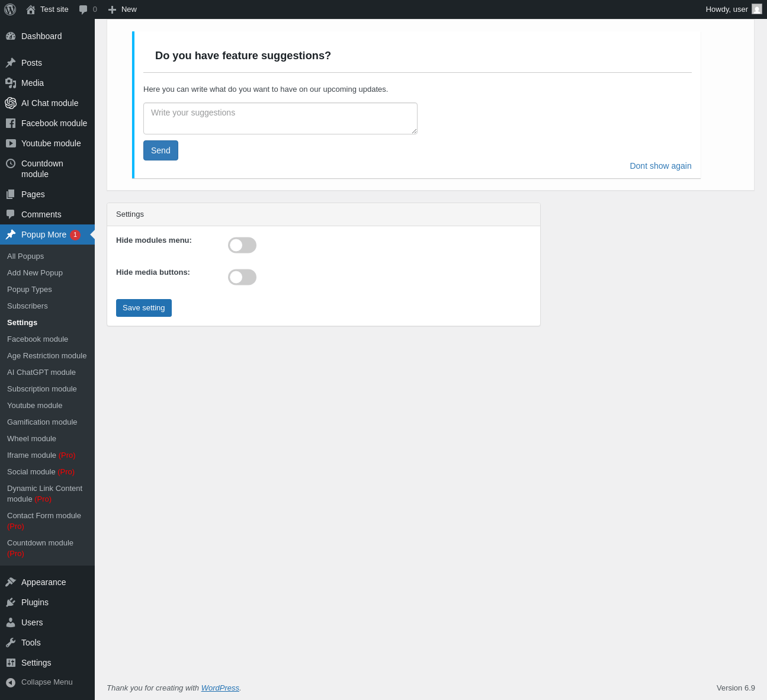Click the Popup More notification badge
This screenshot has width=767, height=700.
tap(75, 235)
